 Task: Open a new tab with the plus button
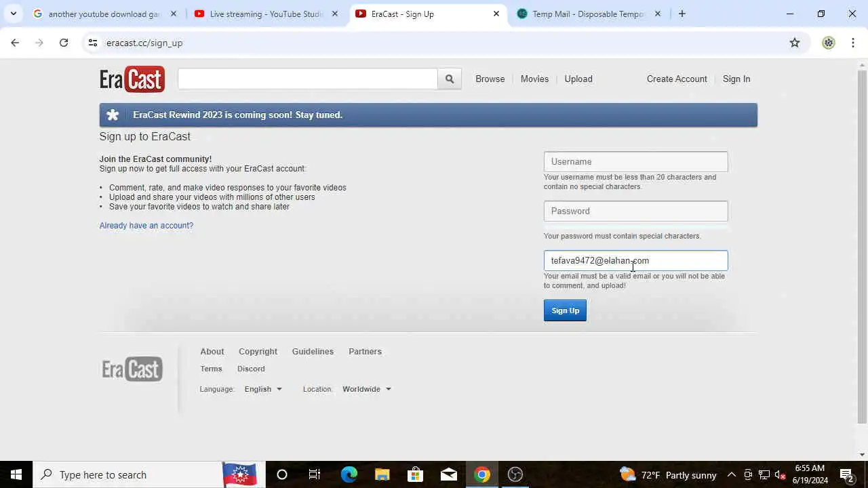[682, 14]
